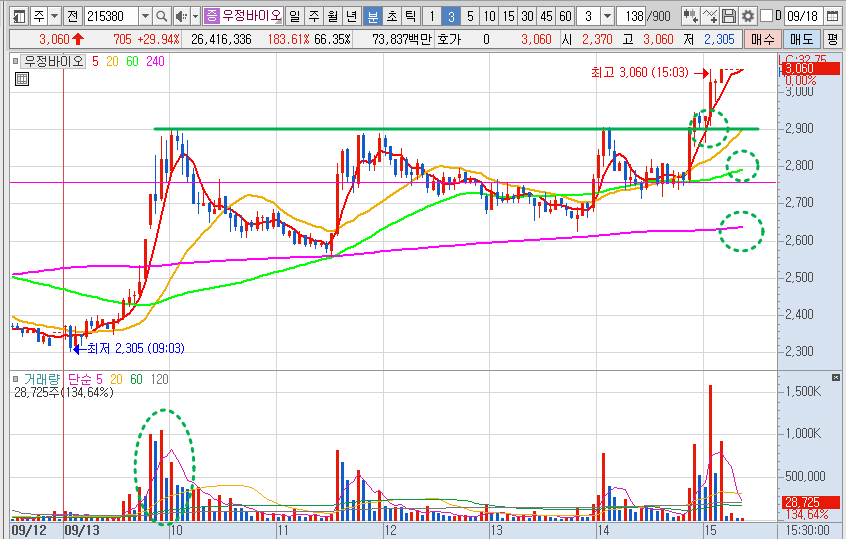Click the 최고 3,060 (15:03) high label
846x539 pixels.
pyautogui.click(x=640, y=72)
